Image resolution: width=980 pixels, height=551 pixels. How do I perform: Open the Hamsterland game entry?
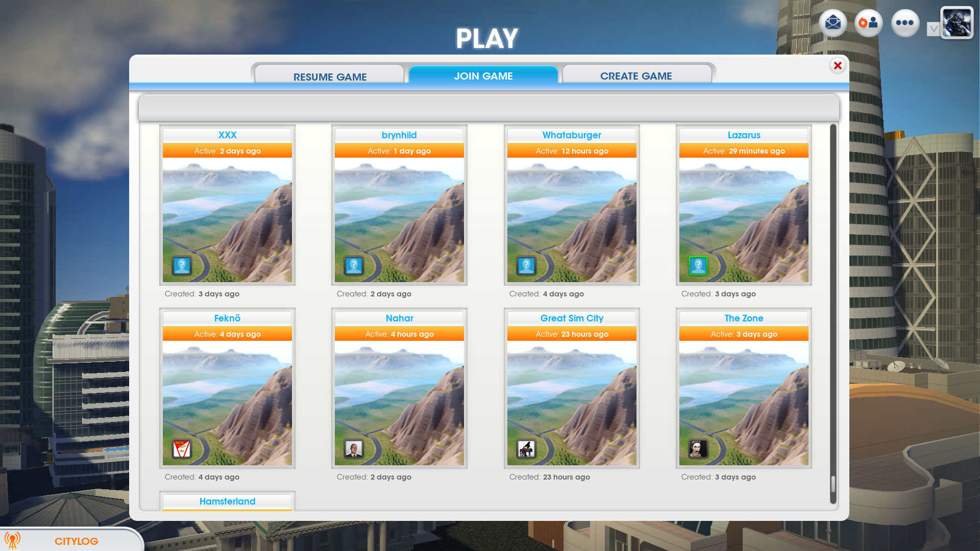coord(227,502)
